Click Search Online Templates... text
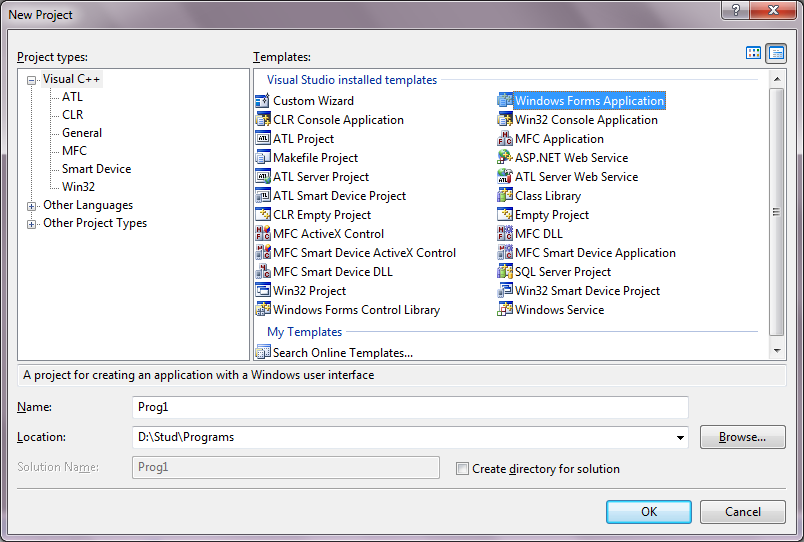The width and height of the screenshot is (804, 542). [x=343, y=353]
